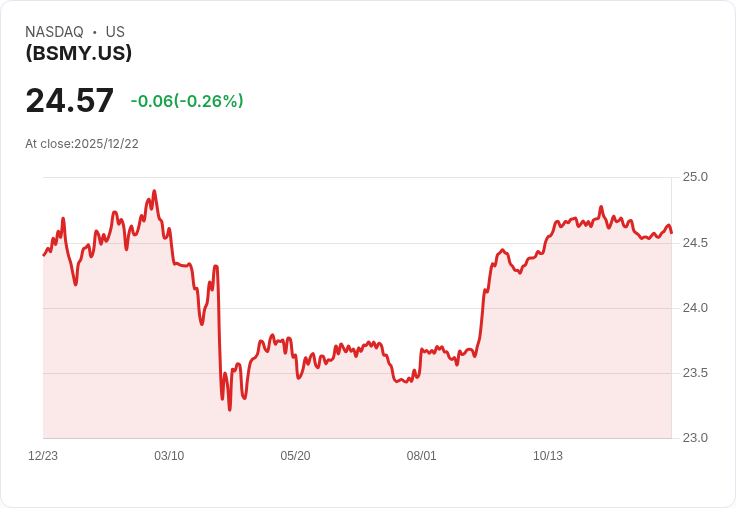Click the NASDAQ exchange label
Screen dimensions: 736x508
click(54, 32)
